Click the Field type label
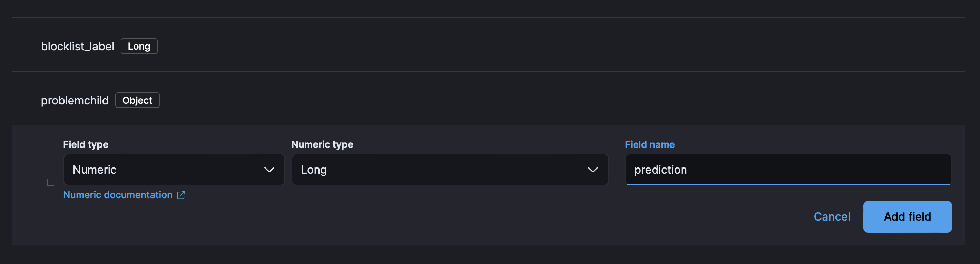Viewport: 980px width, 264px height. click(86, 144)
